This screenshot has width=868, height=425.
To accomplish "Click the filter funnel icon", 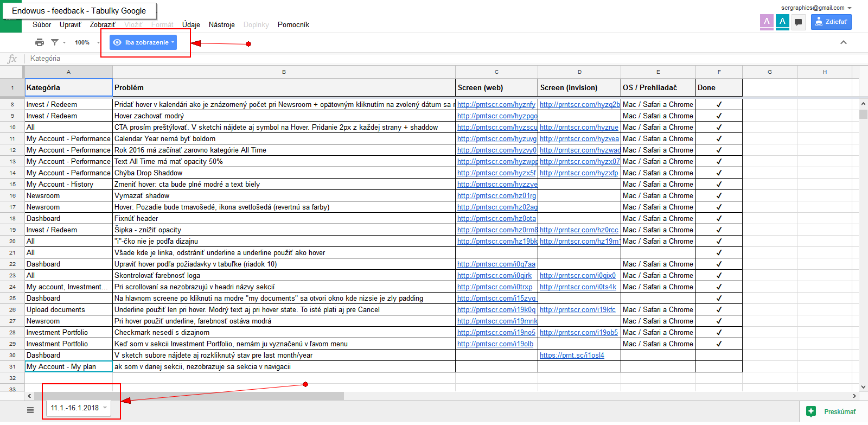I will click(x=55, y=42).
